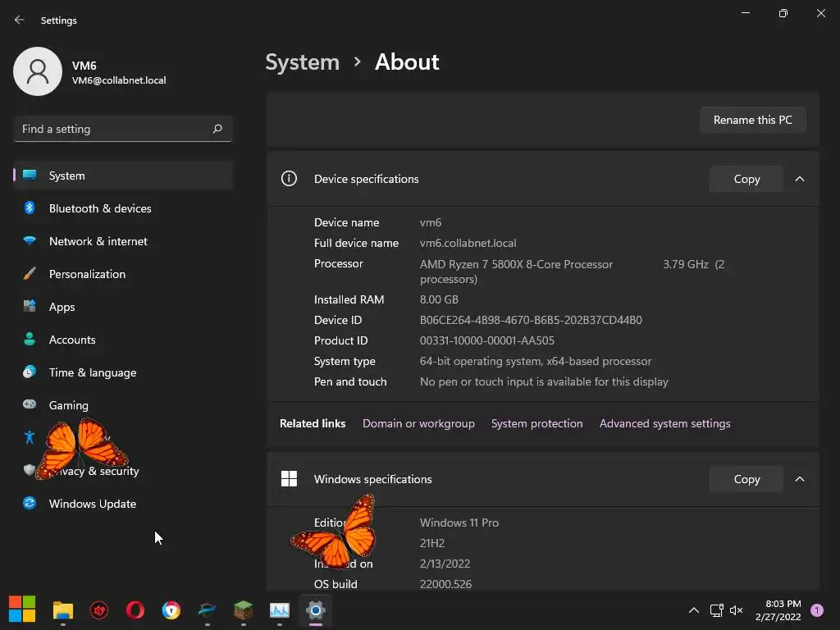The height and width of the screenshot is (630, 840).
Task: Open System protection link
Action: point(536,424)
